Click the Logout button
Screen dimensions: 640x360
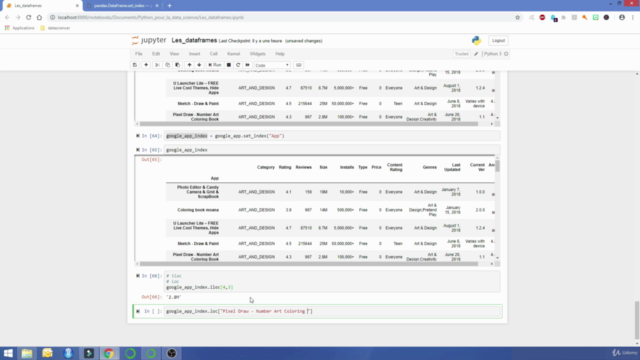click(498, 40)
